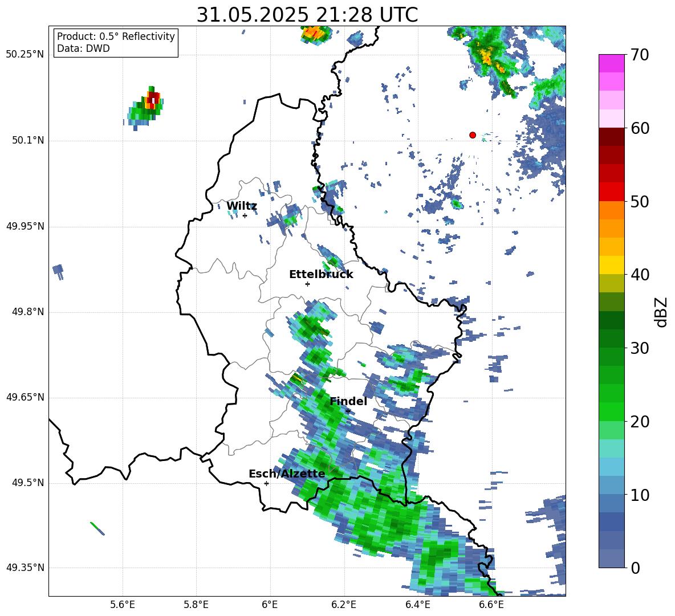Click the 49.65°N latitude label
The width and height of the screenshot is (675, 616).
click(x=25, y=397)
